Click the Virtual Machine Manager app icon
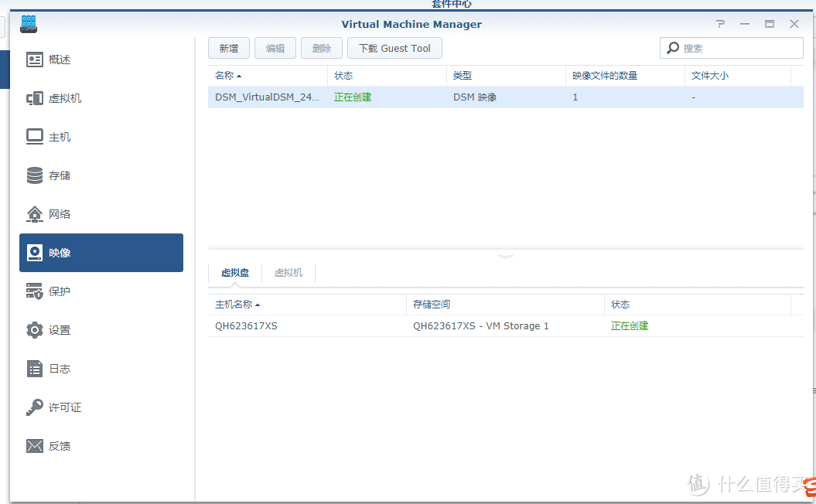The width and height of the screenshot is (816, 504). point(29,24)
